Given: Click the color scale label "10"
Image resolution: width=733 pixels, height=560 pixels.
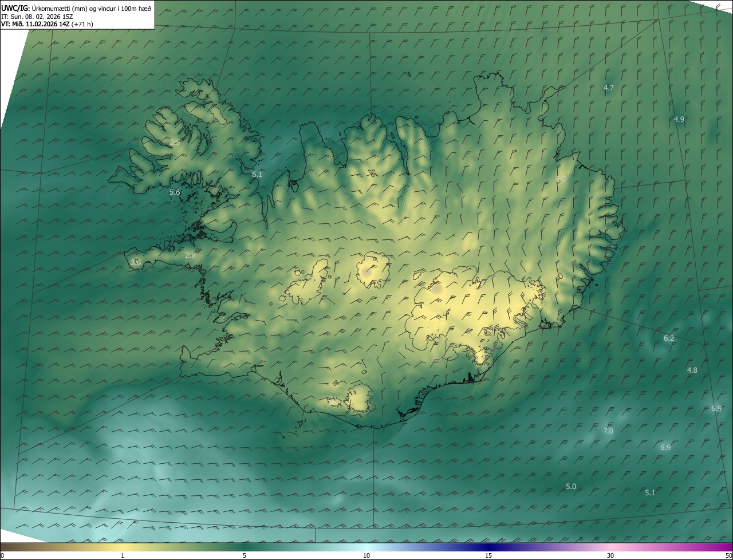Looking at the screenshot, I should (x=366, y=555).
